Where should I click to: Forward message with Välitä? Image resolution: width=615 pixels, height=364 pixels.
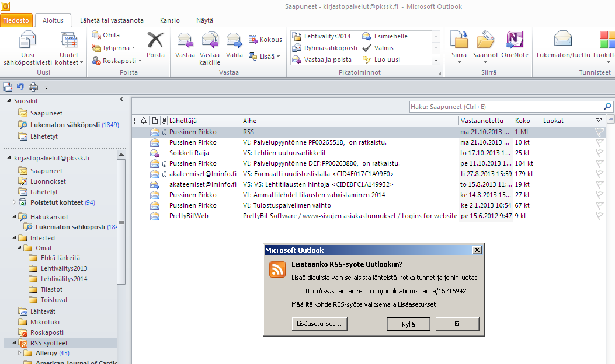click(234, 45)
